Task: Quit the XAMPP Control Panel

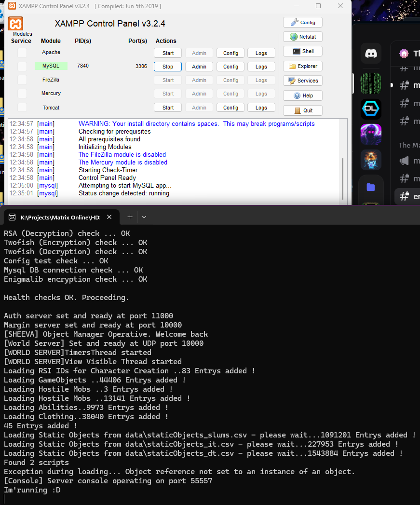Action: pos(302,110)
